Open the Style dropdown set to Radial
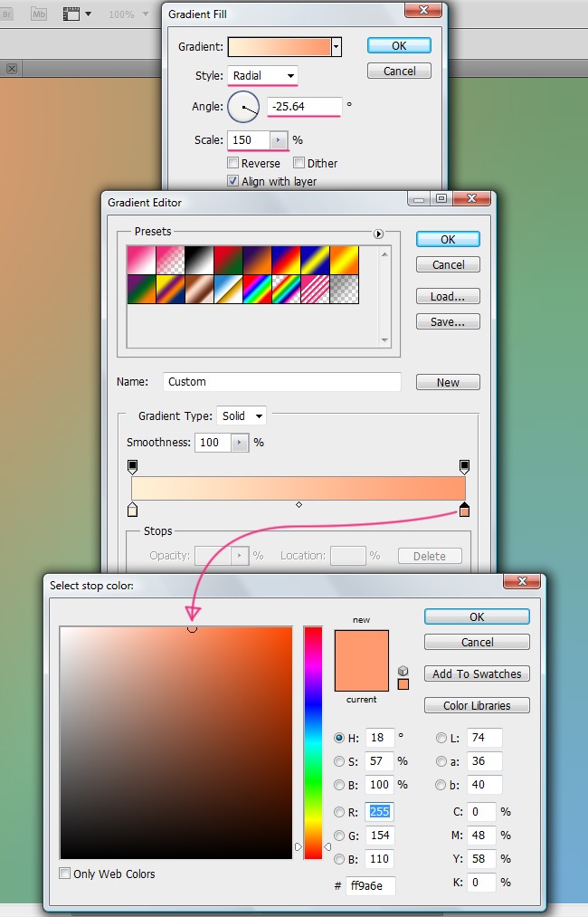 pyautogui.click(x=262, y=75)
